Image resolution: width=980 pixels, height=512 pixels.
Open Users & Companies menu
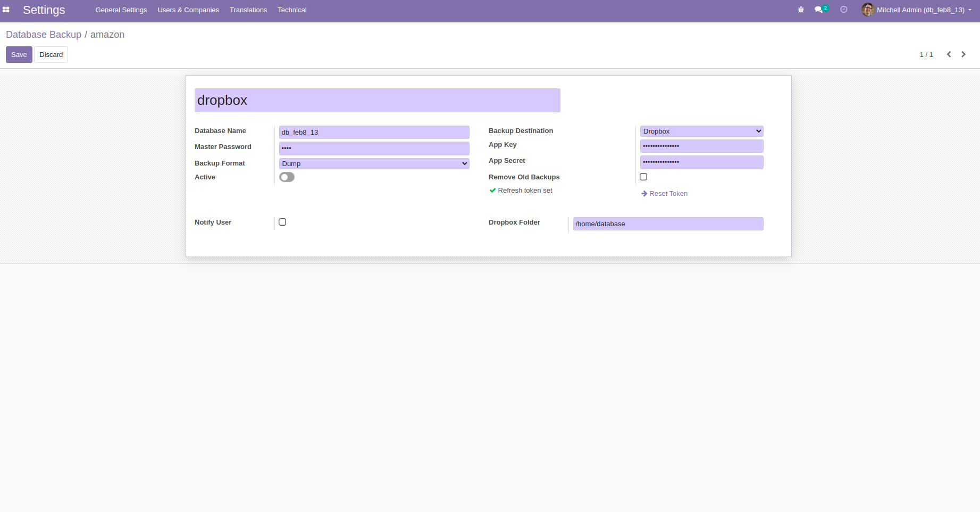(x=188, y=10)
